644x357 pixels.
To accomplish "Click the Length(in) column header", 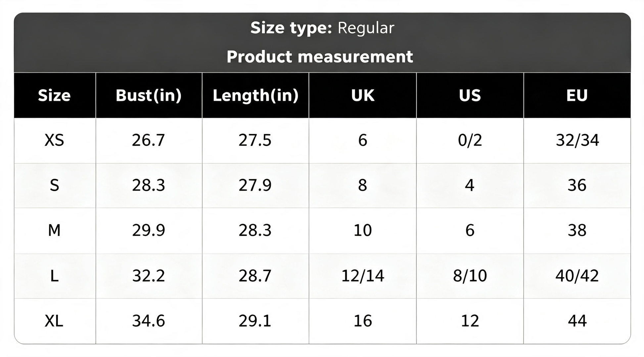I will coord(255,95).
